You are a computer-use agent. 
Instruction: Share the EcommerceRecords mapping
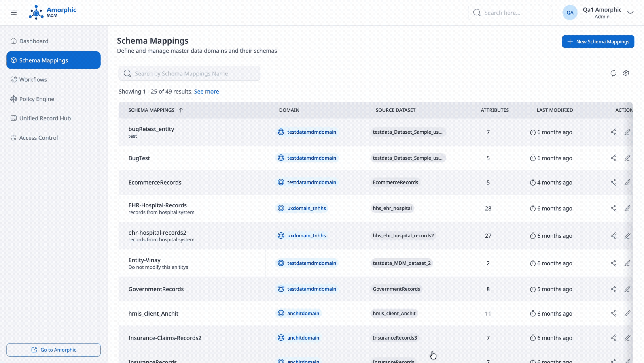614,182
